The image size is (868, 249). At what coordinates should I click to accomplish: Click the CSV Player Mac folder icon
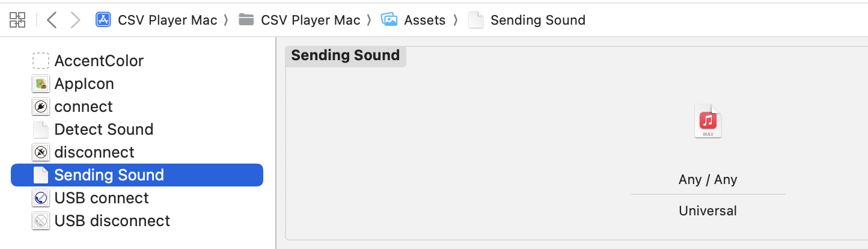pyautogui.click(x=246, y=20)
